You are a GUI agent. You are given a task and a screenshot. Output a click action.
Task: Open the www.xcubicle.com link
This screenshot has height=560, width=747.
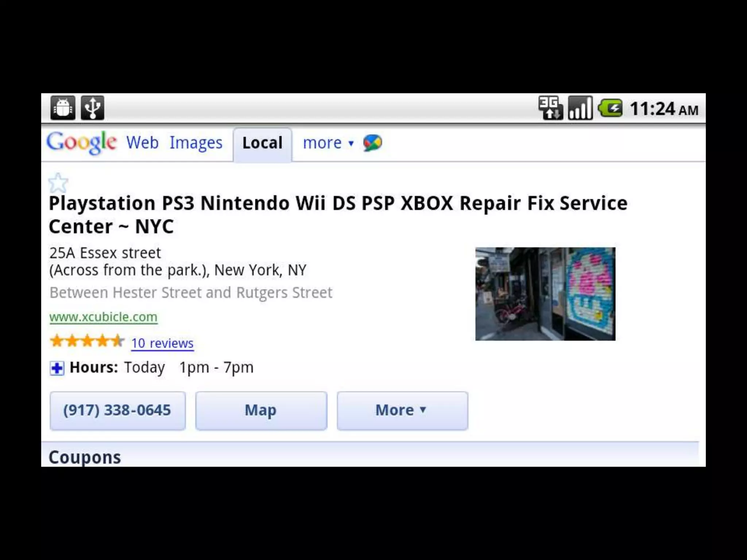point(104,317)
